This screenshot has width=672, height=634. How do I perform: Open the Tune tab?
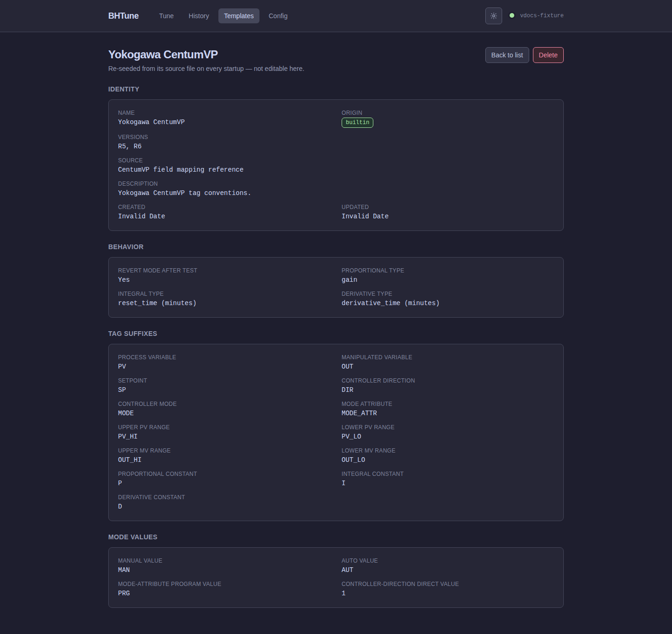(166, 16)
